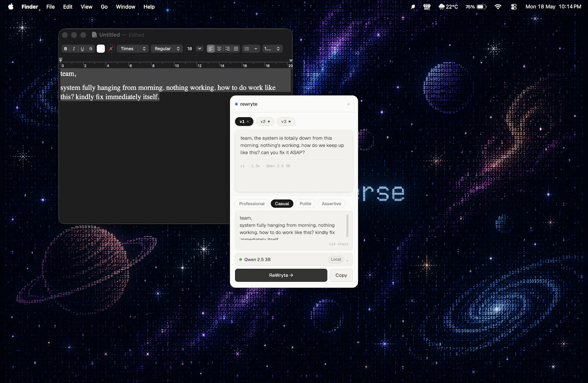Click the input box scrollbar in rewryte
Viewport: 588px width, 383px height.
pyautogui.click(x=347, y=226)
